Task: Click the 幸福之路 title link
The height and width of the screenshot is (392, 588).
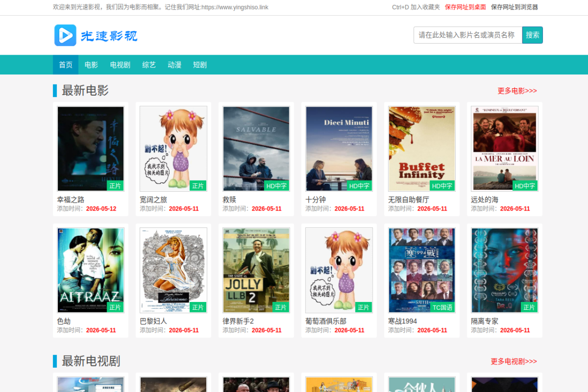Action: (x=71, y=200)
